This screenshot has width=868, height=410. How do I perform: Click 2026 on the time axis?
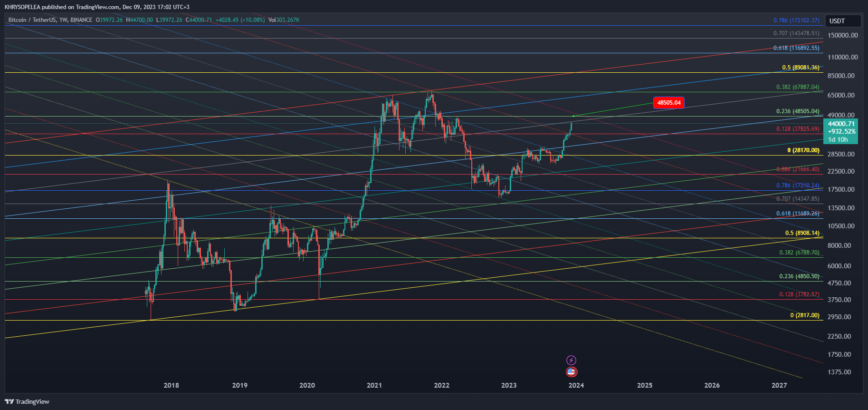[712, 385]
